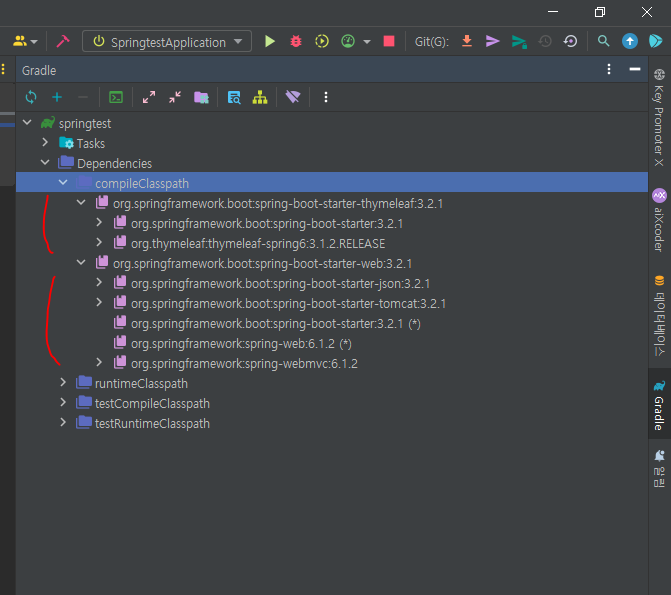Expand the runtimeClasspath node
The image size is (671, 595).
63,382
